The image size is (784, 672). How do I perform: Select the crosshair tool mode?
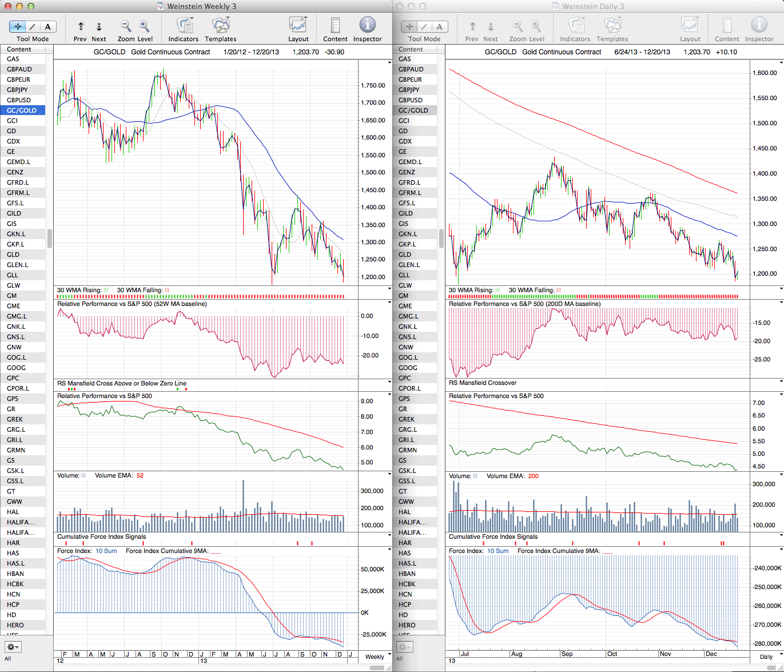pos(18,26)
